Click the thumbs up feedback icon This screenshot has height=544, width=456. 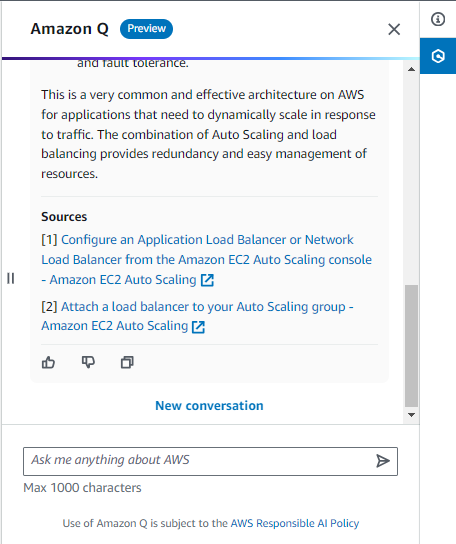[48, 363]
